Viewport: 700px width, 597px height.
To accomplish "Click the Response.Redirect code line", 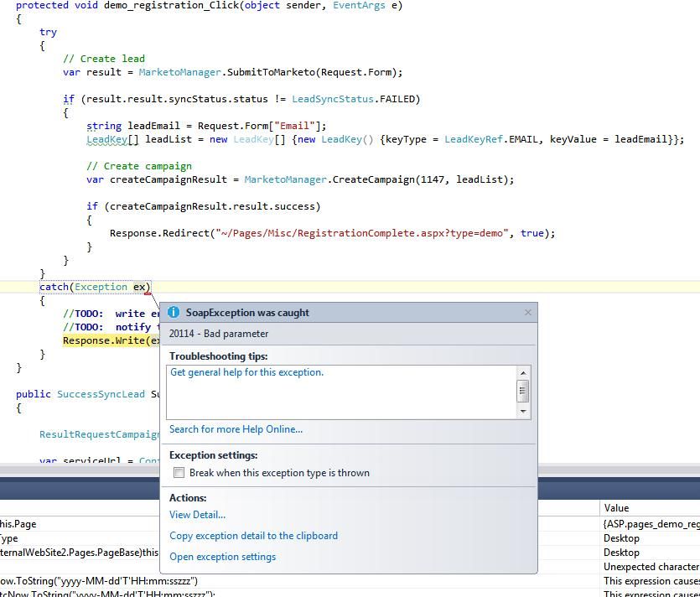I will [332, 234].
